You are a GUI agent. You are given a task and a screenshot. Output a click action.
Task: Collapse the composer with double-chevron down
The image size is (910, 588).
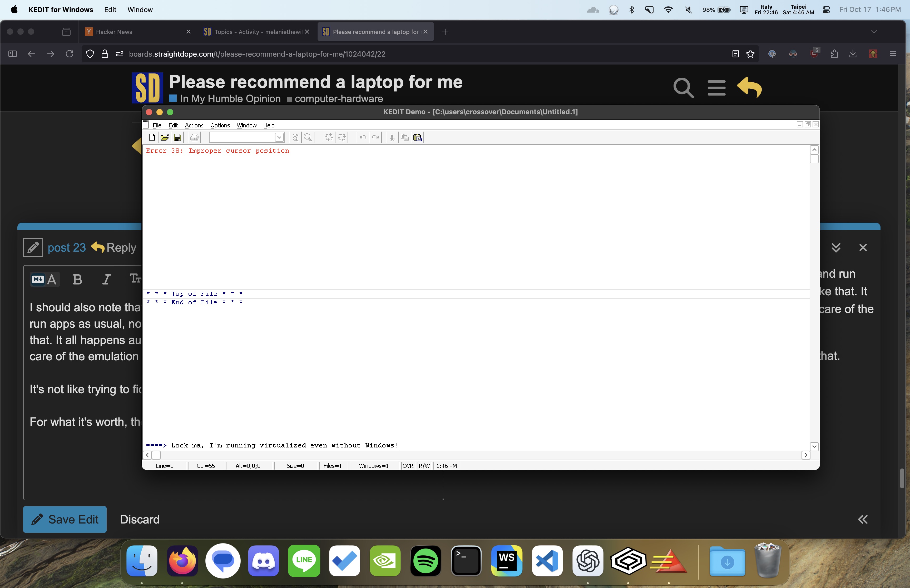(x=835, y=248)
